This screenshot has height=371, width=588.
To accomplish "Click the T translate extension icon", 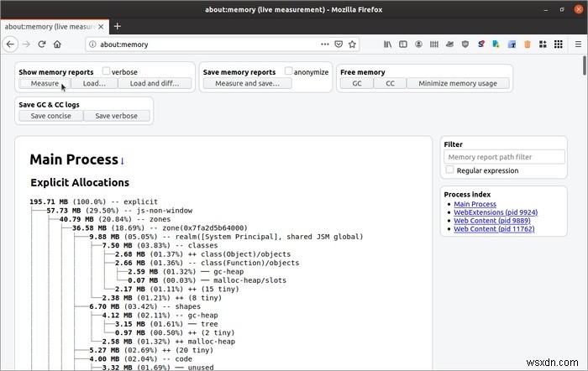I will [x=512, y=44].
